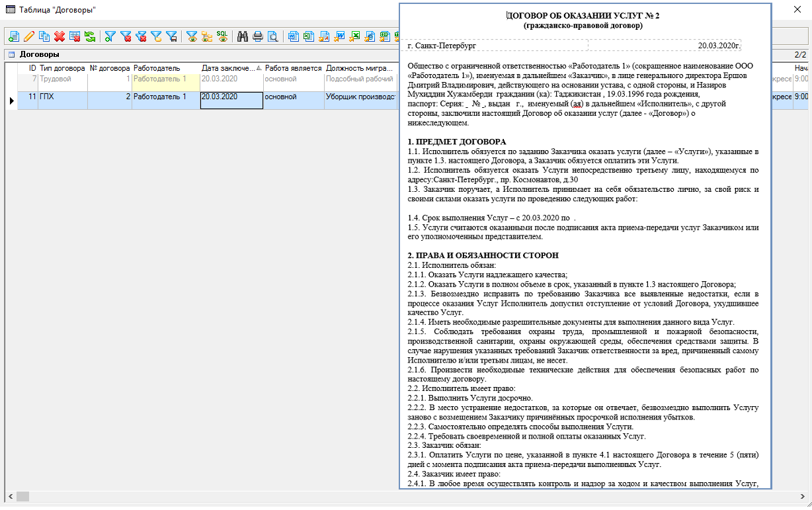Viewport: 812px width, 510px height.
Task: Click the duplicate record icon
Action: [x=44, y=37]
